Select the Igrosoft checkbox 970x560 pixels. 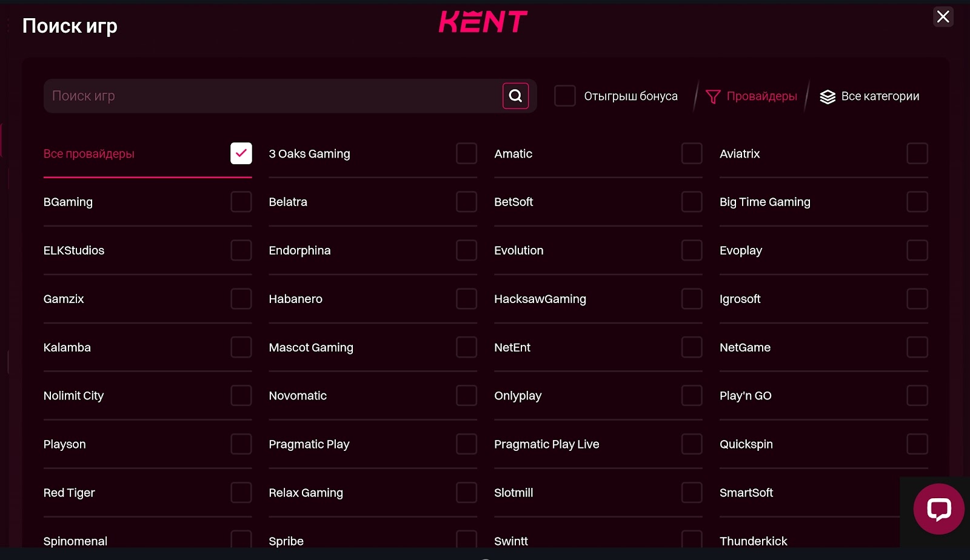[x=917, y=299]
